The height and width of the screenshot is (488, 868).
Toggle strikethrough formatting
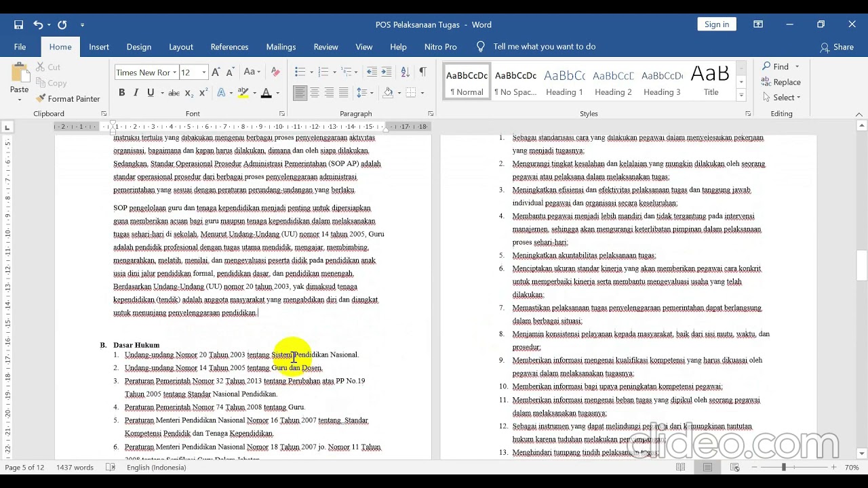(x=174, y=93)
